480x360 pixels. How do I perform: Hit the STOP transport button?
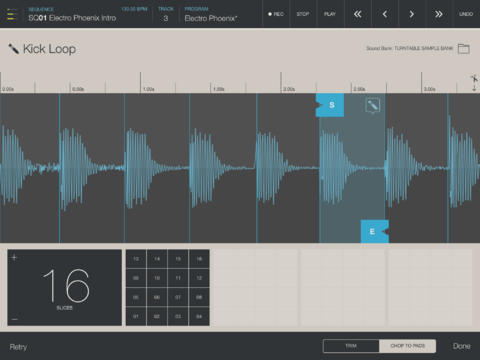pos(303,14)
